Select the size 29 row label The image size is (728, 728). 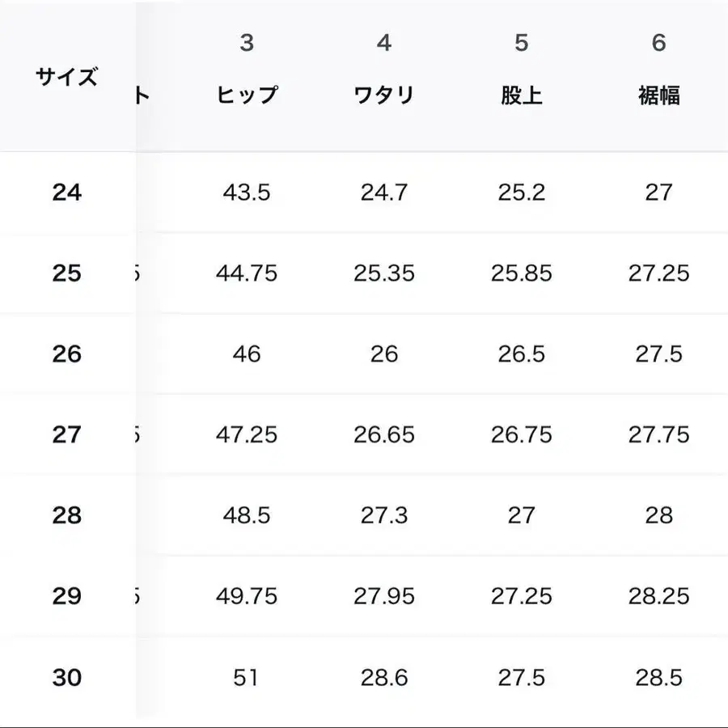67,596
